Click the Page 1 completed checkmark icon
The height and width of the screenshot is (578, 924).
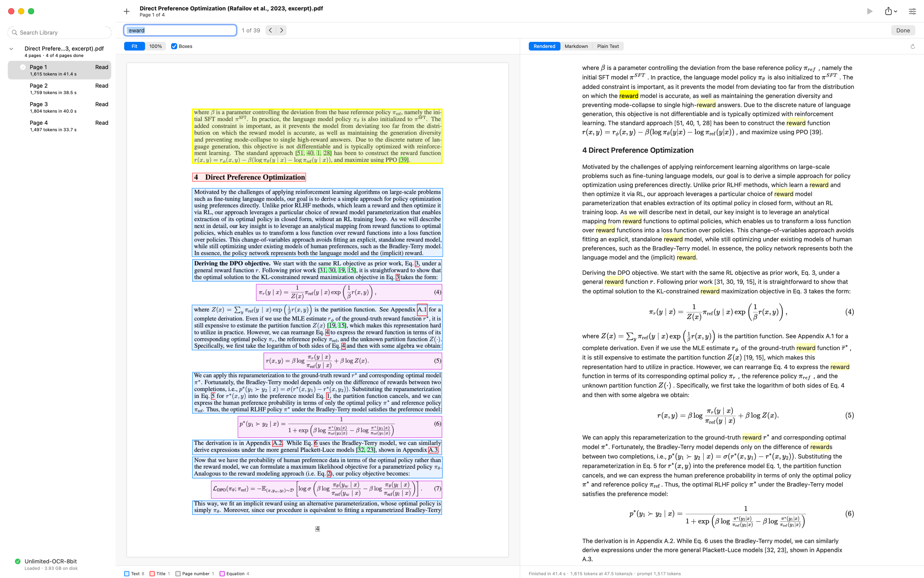(23, 67)
